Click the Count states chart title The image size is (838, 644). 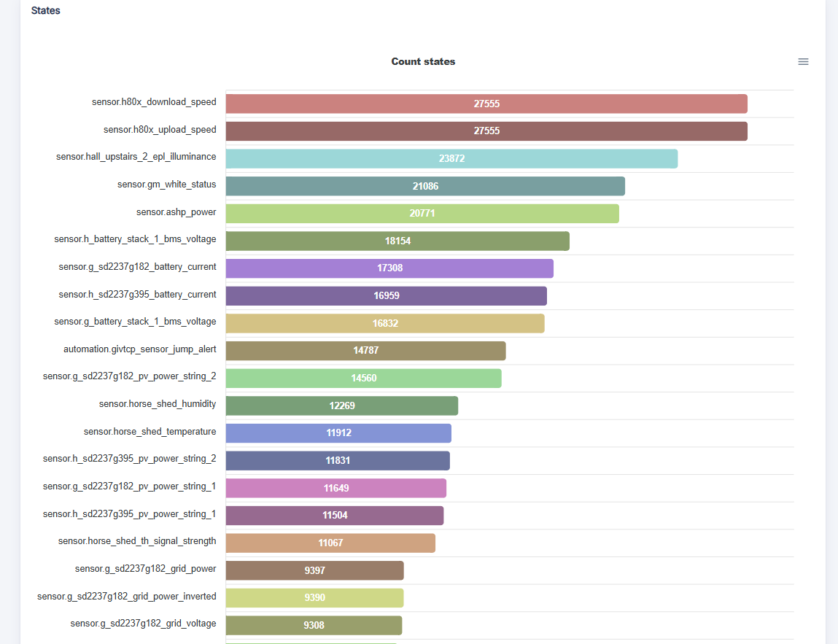click(423, 61)
